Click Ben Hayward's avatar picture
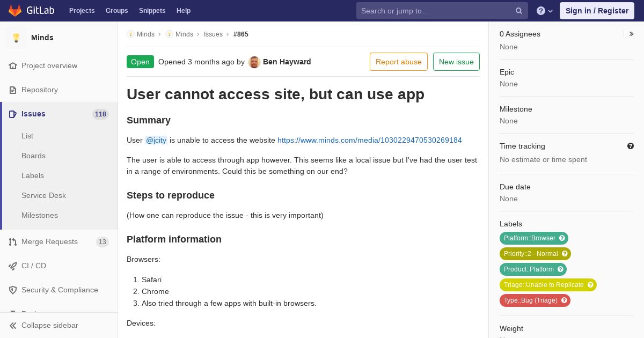The image size is (644, 338). [254, 62]
